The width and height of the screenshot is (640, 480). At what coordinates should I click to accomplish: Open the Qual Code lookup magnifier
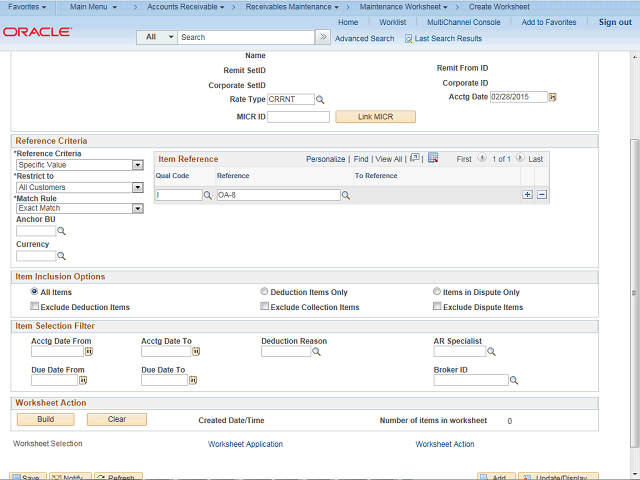[x=208, y=196]
